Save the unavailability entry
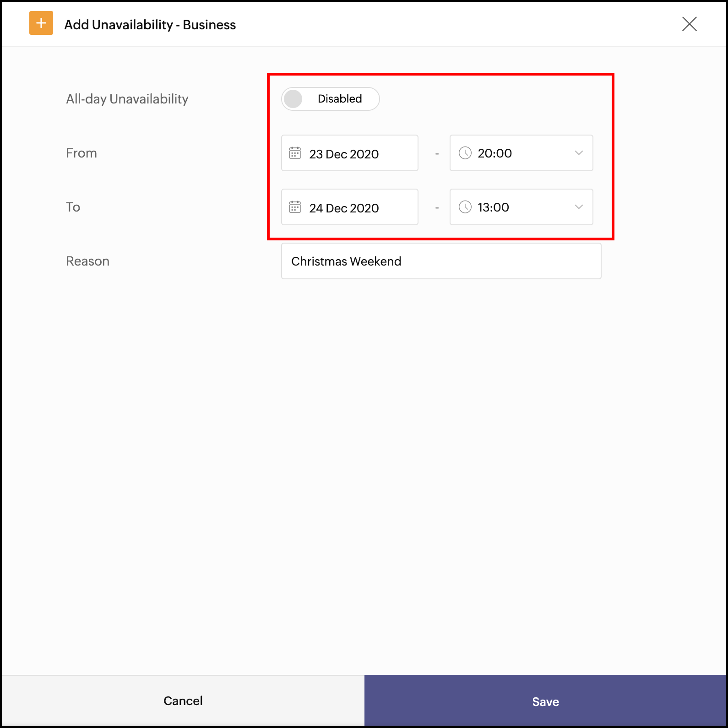728x728 pixels. (x=545, y=701)
